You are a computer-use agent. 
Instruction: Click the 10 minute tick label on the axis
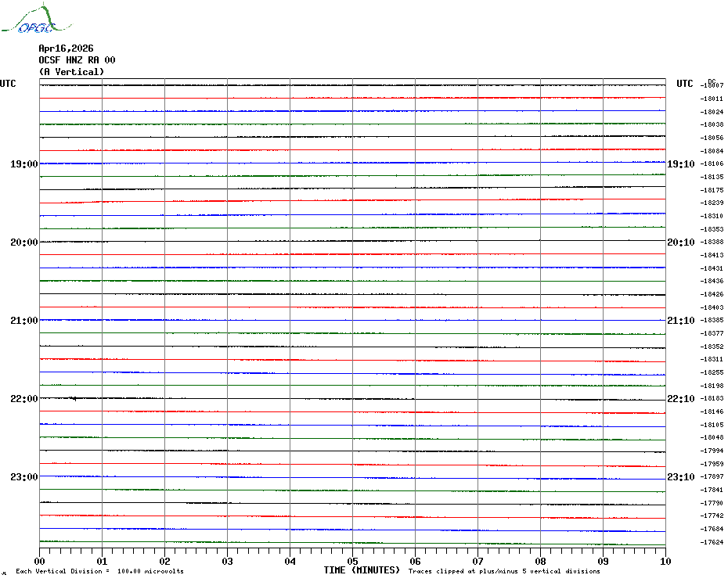pos(665,561)
